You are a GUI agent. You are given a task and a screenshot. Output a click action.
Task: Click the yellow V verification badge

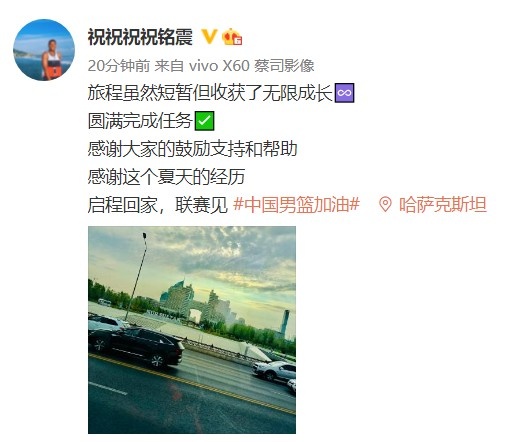click(210, 36)
